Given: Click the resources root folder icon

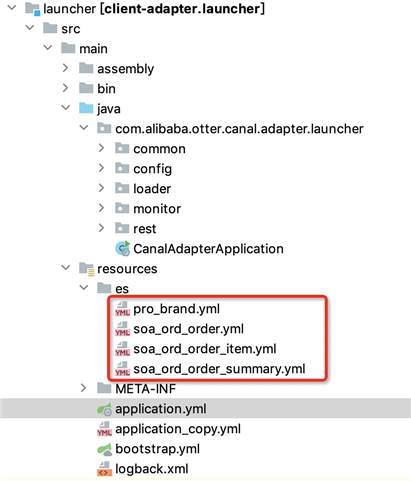Looking at the screenshot, I should point(86,269).
